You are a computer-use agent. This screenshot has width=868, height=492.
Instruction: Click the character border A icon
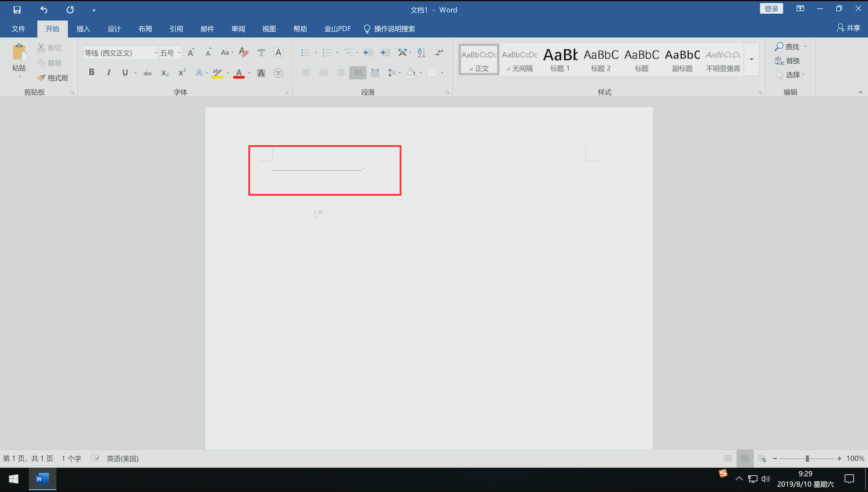coord(278,53)
